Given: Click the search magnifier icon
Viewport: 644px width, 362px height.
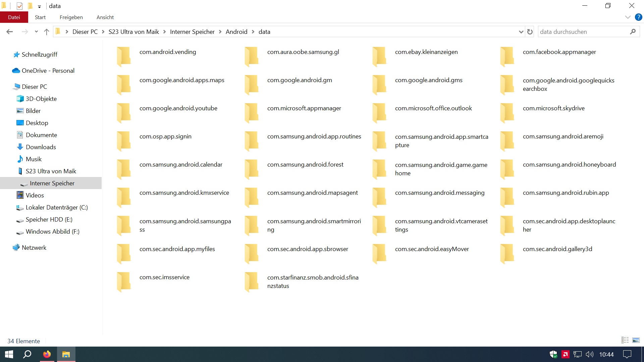Looking at the screenshot, I should [633, 32].
